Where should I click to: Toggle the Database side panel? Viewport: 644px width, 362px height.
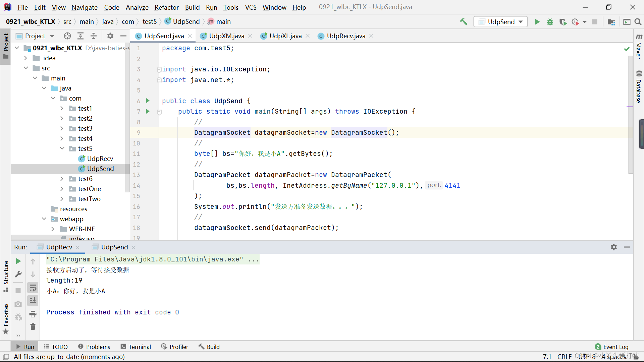[x=639, y=86]
